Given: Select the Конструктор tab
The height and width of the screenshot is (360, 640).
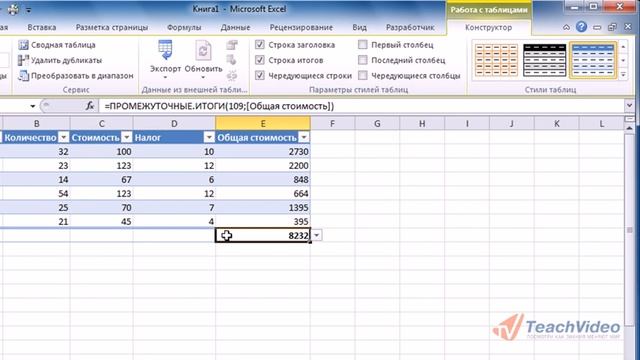Looking at the screenshot, I should pyautogui.click(x=489, y=27).
